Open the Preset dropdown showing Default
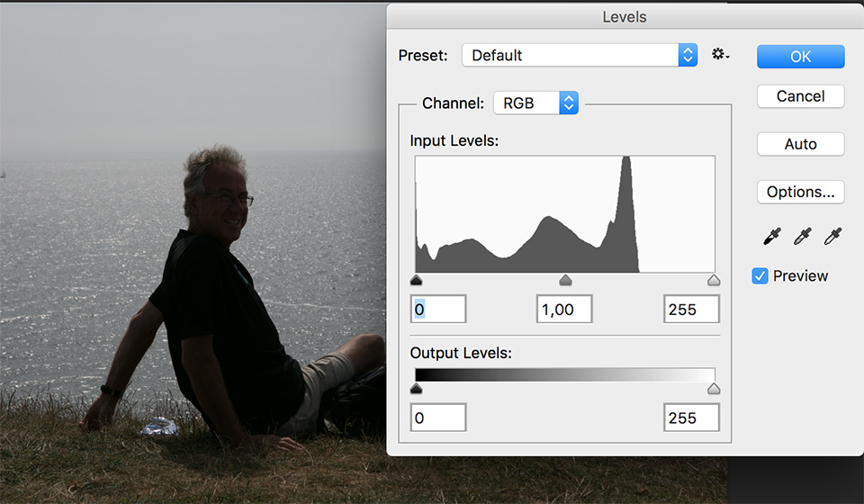The height and width of the screenshot is (504, 864). tap(580, 55)
